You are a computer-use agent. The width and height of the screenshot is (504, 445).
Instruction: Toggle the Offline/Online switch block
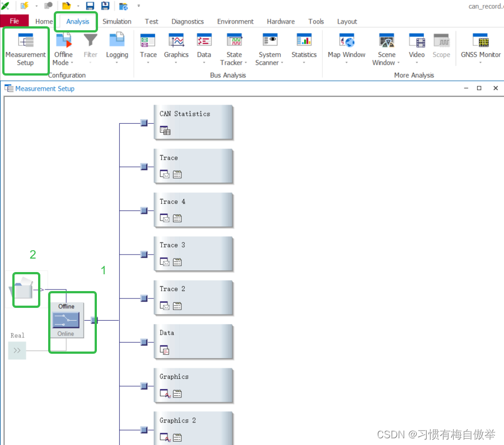66,320
